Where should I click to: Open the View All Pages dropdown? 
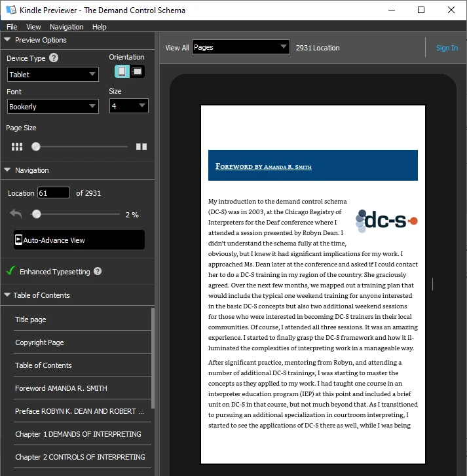241,47
